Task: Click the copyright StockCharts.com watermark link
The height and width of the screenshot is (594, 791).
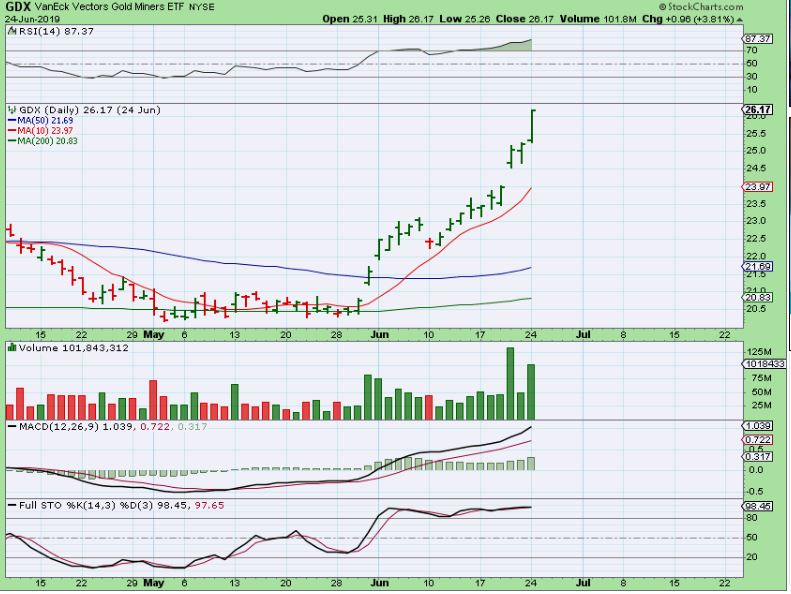Action: point(701,7)
